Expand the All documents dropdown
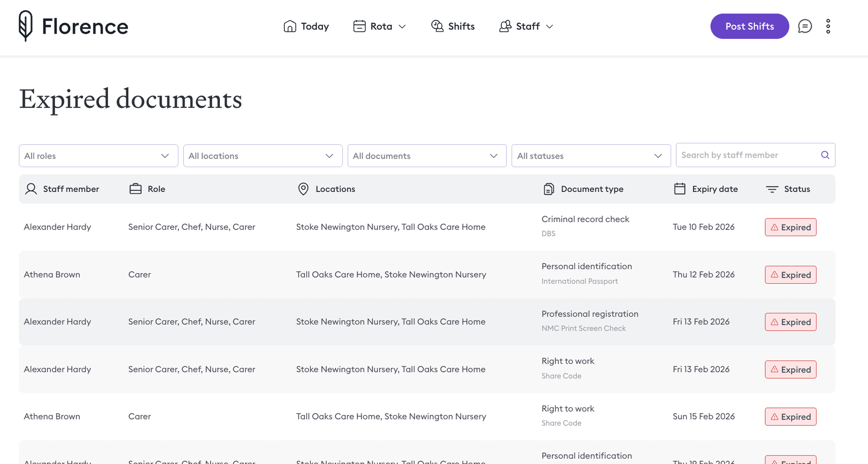The image size is (868, 464). pos(427,156)
